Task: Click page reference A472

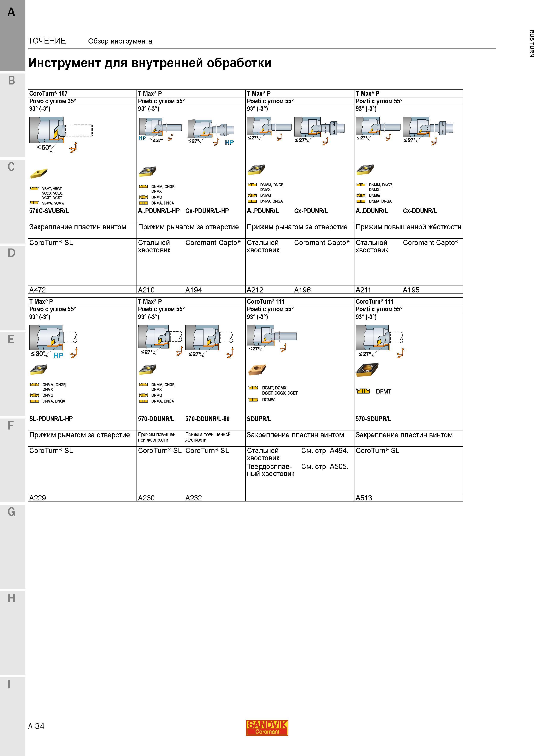Action: pyautogui.click(x=37, y=290)
